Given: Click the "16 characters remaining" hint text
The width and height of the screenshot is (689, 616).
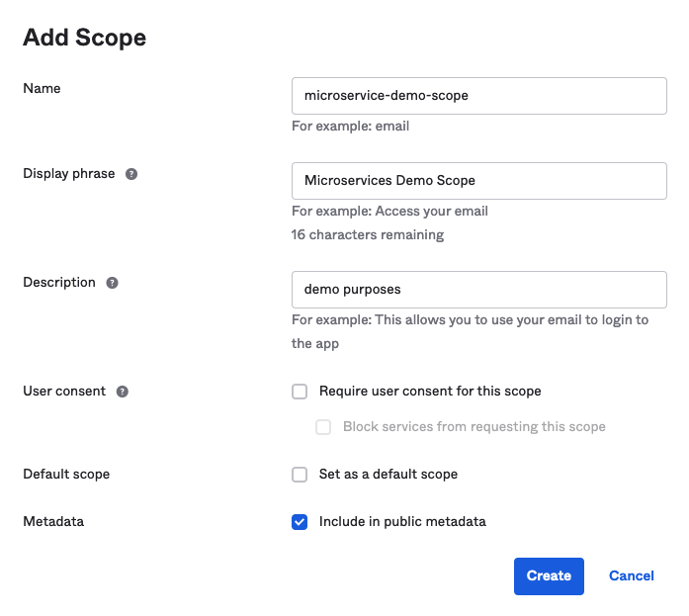Looking at the screenshot, I should 368,235.
